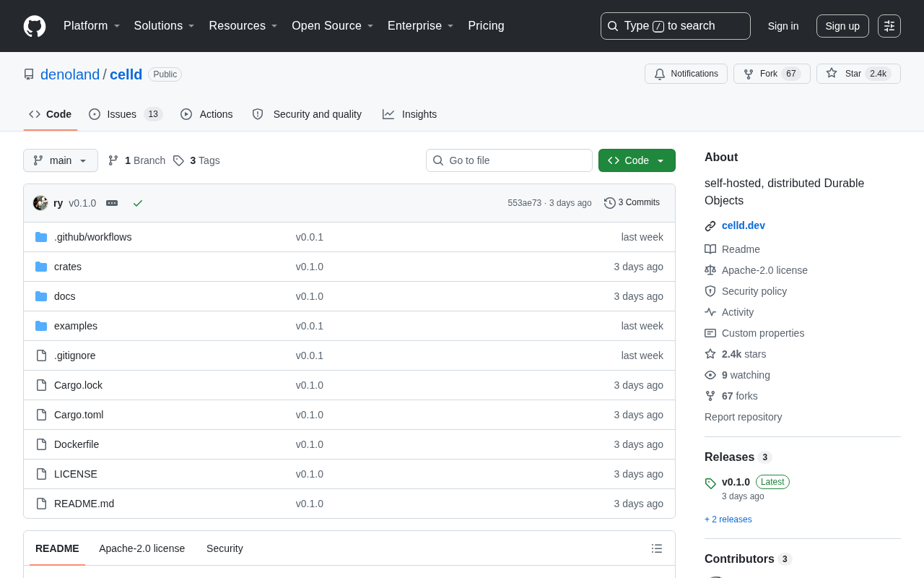Click the examples folder icon
This screenshot has width=924, height=578.
coord(41,326)
